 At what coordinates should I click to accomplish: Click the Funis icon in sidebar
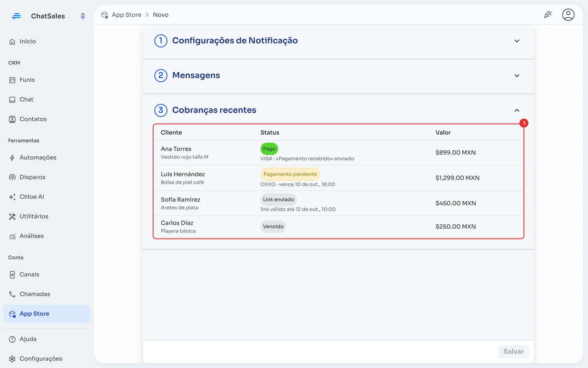point(12,80)
